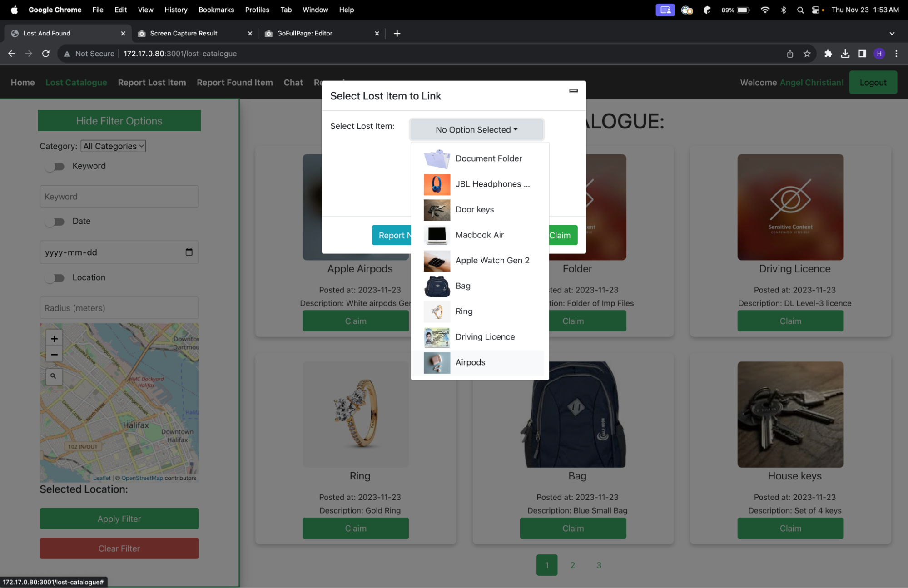Open the All Categories dropdown
Viewport: 908px width, 588px height.
coord(114,146)
